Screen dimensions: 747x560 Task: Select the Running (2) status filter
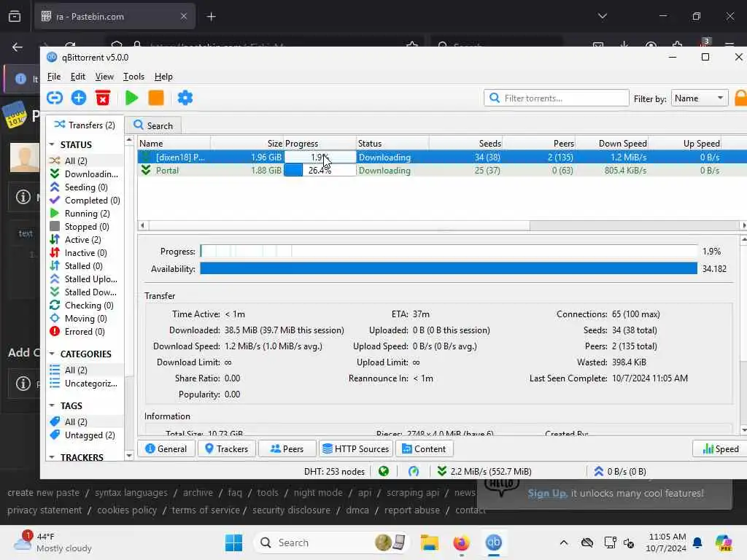tap(85, 214)
